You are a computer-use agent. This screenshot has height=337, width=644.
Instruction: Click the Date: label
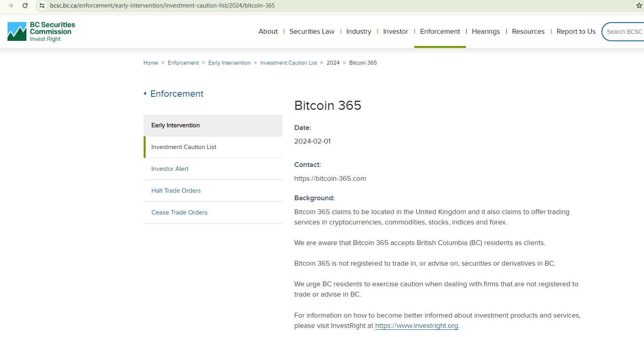coord(303,128)
